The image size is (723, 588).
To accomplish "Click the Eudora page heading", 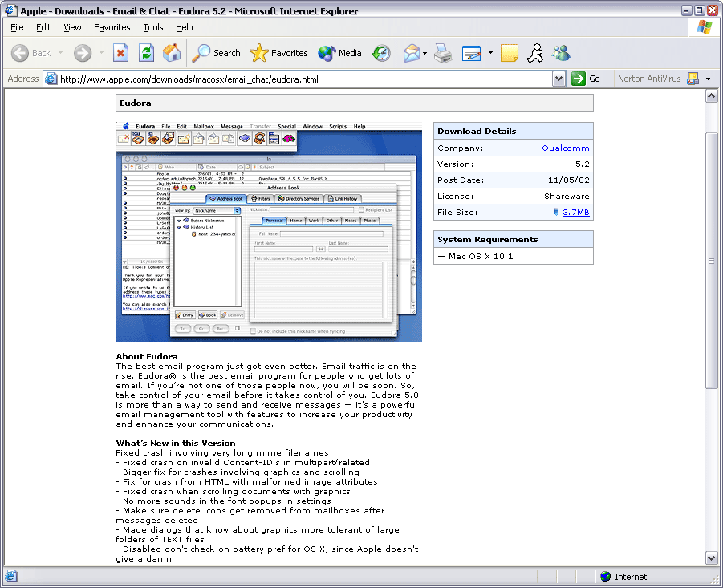I will tap(135, 103).
